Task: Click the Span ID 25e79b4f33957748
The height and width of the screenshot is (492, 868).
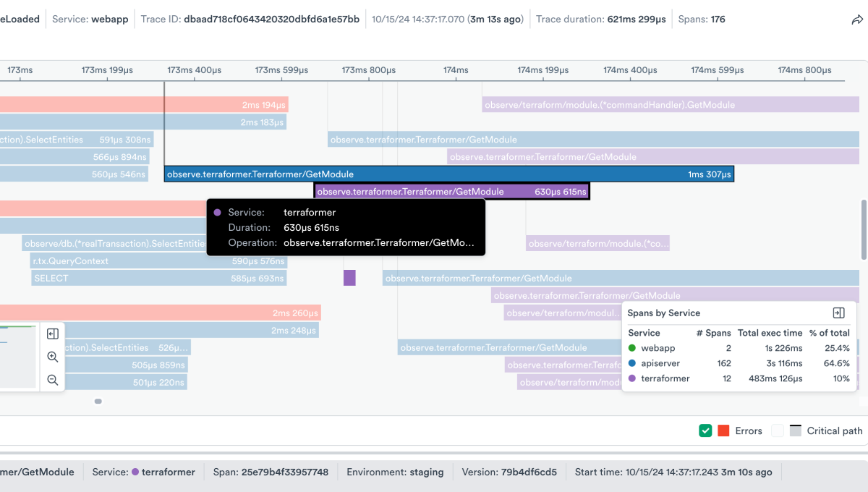Action: pos(285,472)
